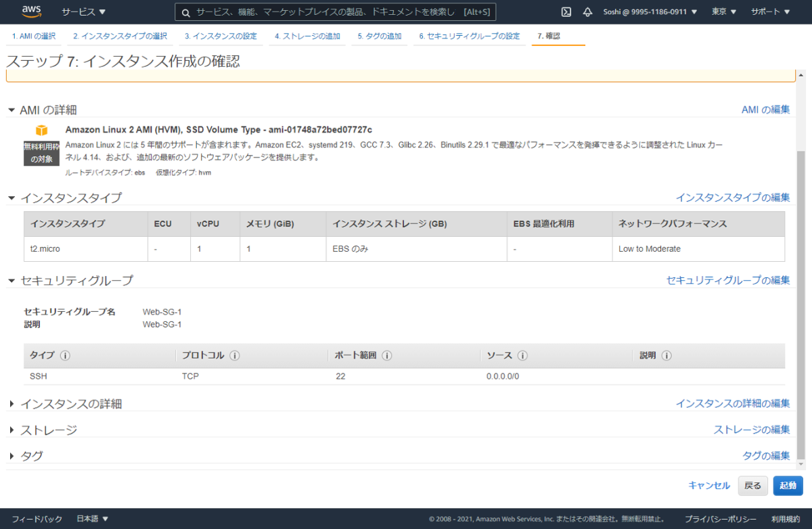The height and width of the screenshot is (529, 812).
Task: Click the ストレージの編集 link
Action: (x=752, y=430)
